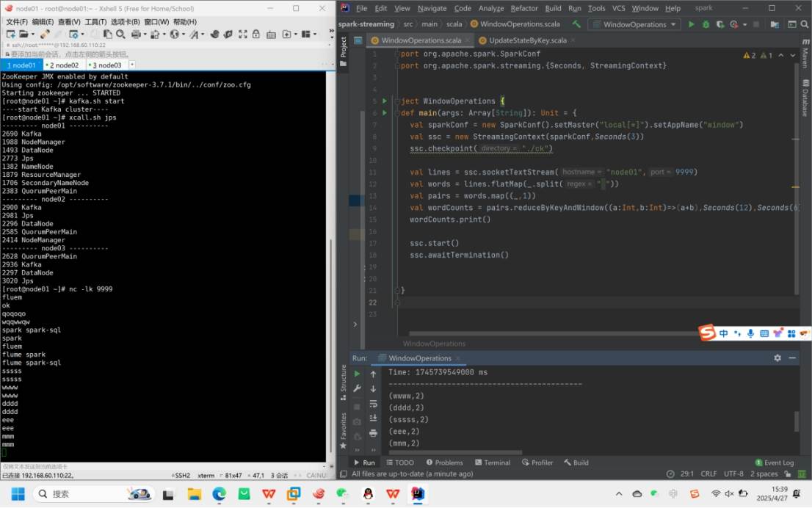This screenshot has height=508, width=812.
Task: Click the print icon in Run console
Action: (373, 433)
